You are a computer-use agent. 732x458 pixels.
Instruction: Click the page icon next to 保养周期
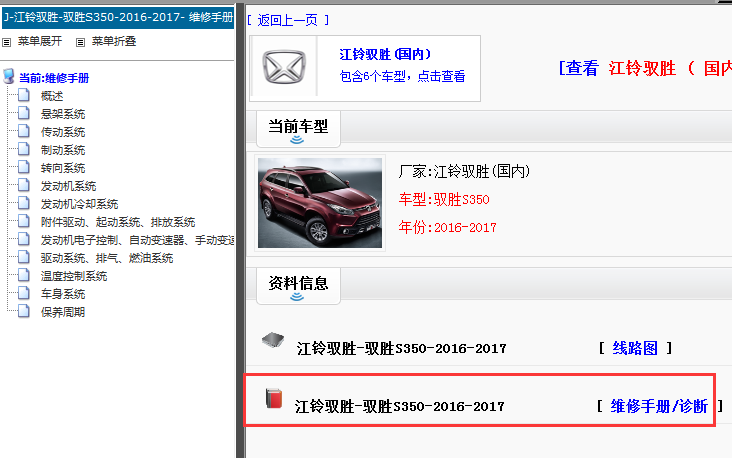(24, 311)
